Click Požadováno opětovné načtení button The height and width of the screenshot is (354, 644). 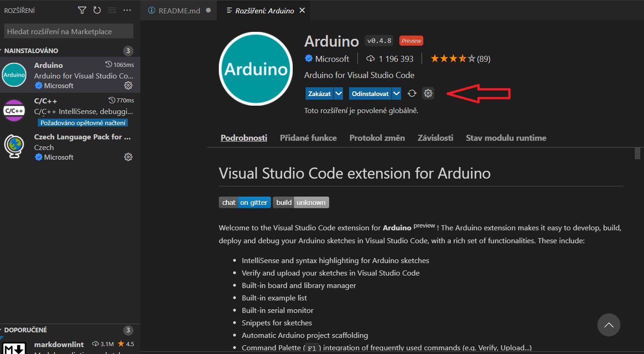pos(83,123)
